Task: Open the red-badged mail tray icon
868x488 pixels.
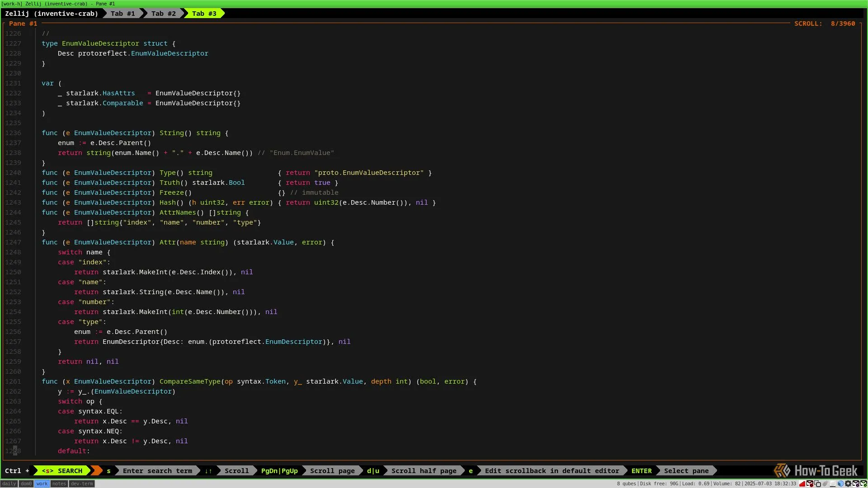Action: click(810, 483)
